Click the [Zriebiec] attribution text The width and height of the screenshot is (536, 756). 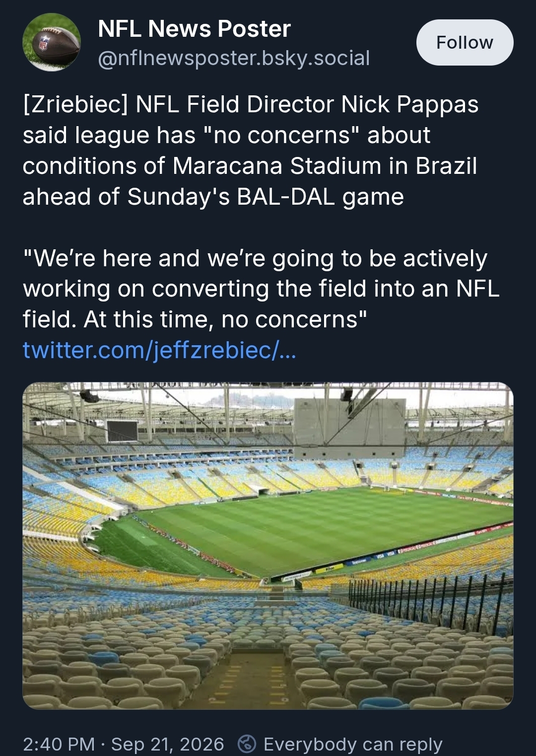pyautogui.click(x=75, y=105)
